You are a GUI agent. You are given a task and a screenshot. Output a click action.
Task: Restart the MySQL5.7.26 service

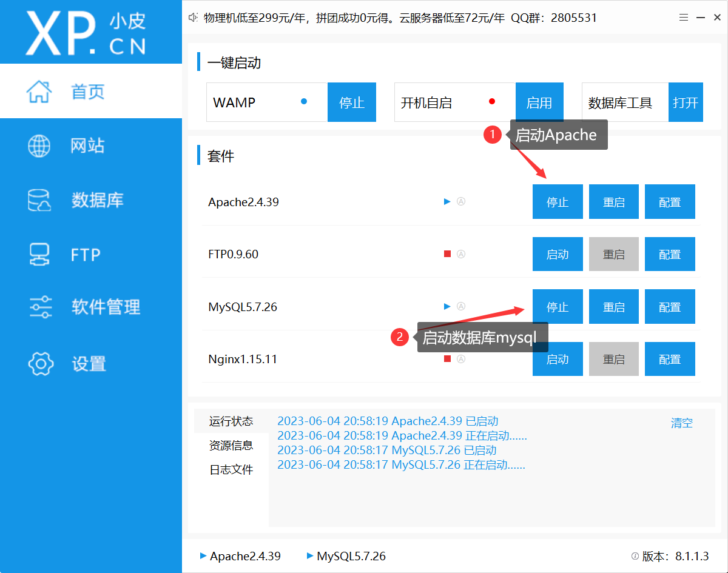coord(613,307)
